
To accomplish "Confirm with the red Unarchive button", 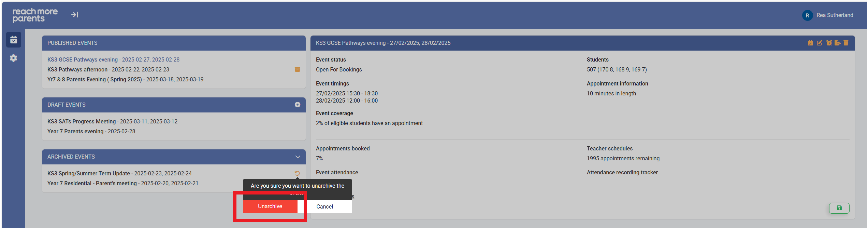I will 270,206.
